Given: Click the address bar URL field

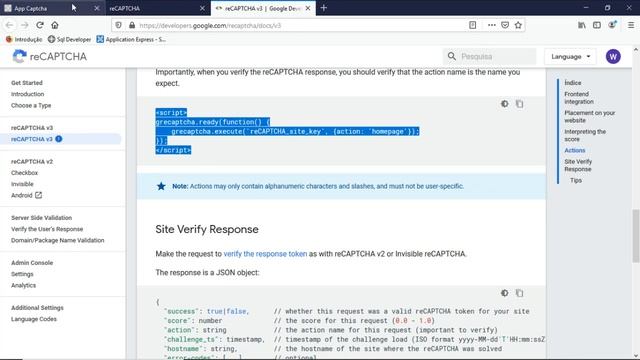Looking at the screenshot, I should (302, 25).
